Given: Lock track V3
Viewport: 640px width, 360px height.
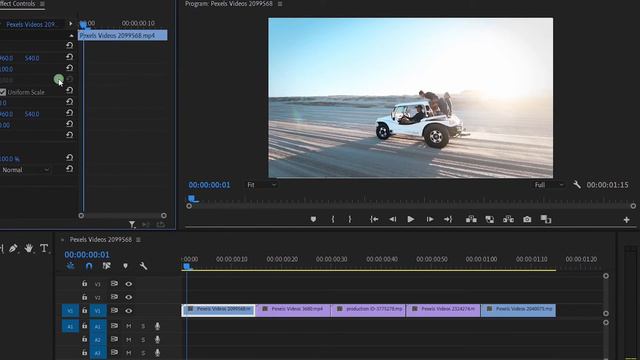Looking at the screenshot, I should click(84, 283).
